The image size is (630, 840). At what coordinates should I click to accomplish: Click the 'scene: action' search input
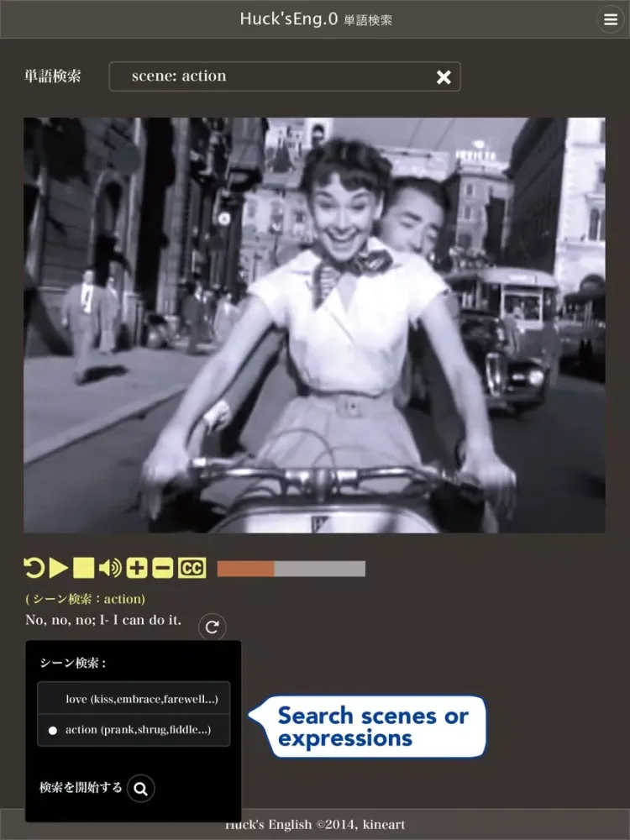click(285, 76)
